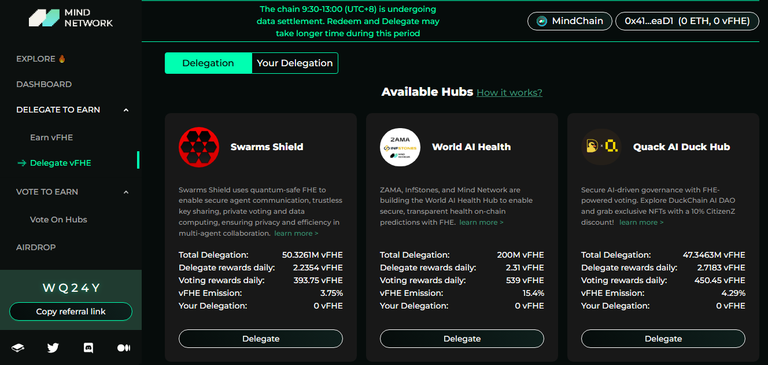Image resolution: width=768 pixels, height=365 pixels.
Task: Open the Medium icon in sidebar footer
Action: [x=124, y=348]
